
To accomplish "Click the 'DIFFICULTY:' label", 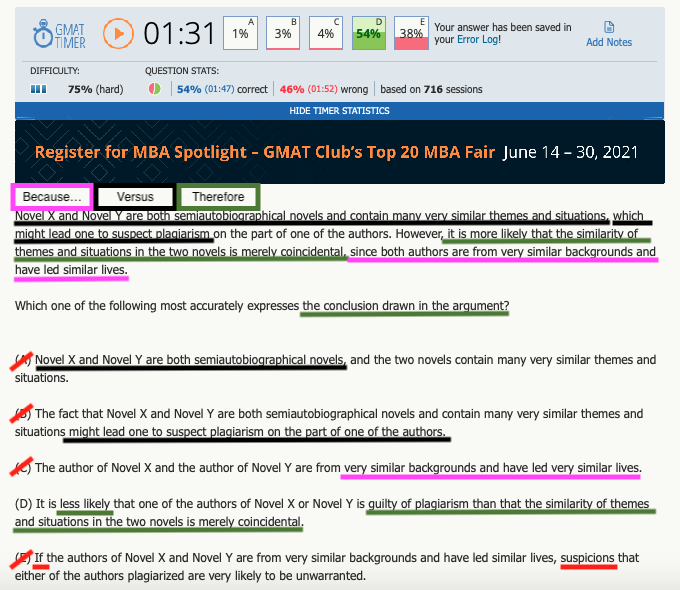I will point(55,71).
